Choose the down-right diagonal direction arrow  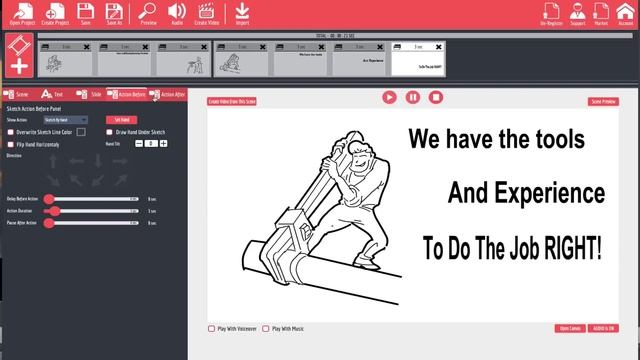click(x=53, y=180)
